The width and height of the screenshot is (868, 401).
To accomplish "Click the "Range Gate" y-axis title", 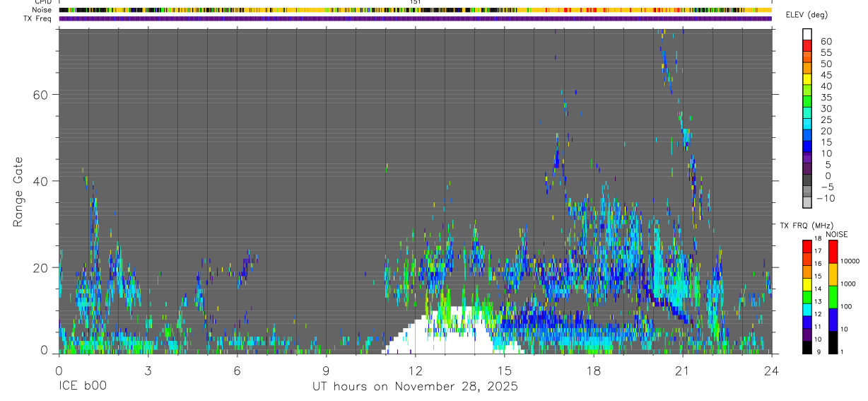I will click(18, 192).
